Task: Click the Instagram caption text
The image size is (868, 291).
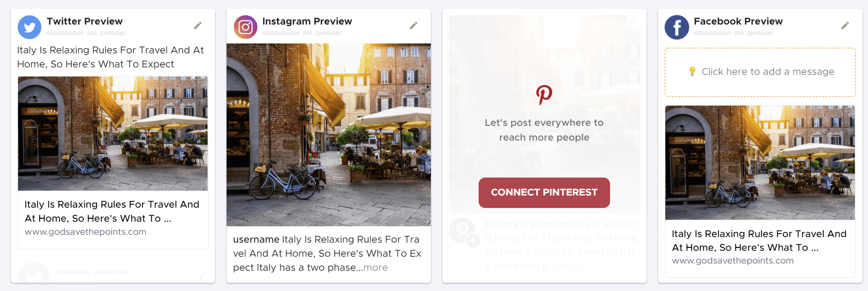Action: coord(327,253)
